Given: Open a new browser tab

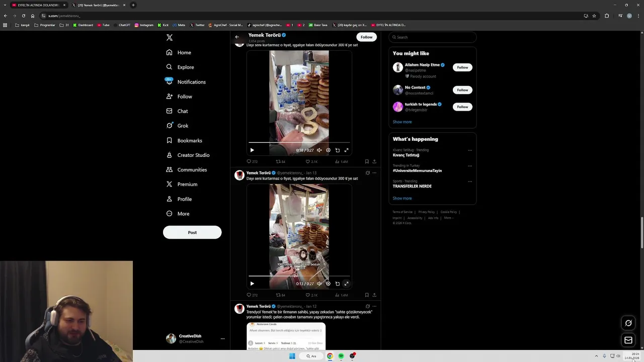Looking at the screenshot, I should point(133,5).
